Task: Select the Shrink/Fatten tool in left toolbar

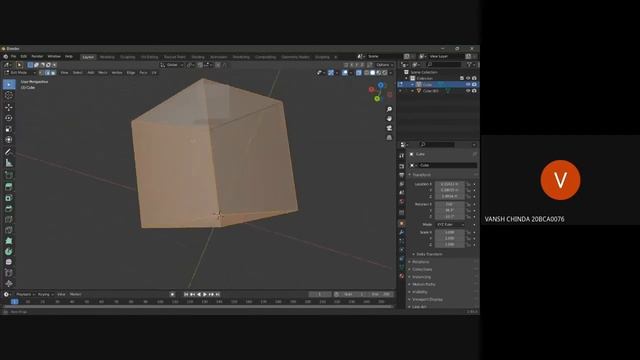Action: click(x=9, y=283)
